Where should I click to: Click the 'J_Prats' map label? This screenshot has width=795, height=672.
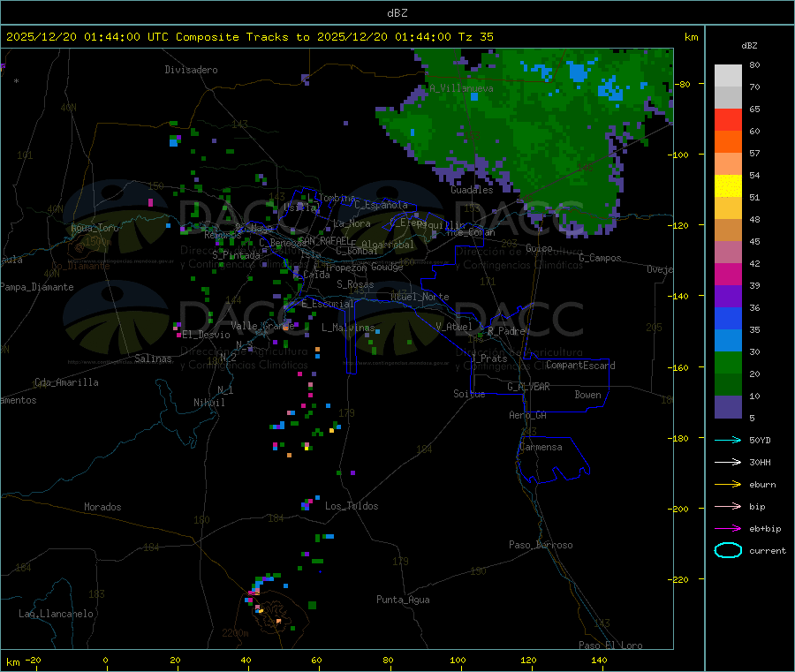click(488, 359)
